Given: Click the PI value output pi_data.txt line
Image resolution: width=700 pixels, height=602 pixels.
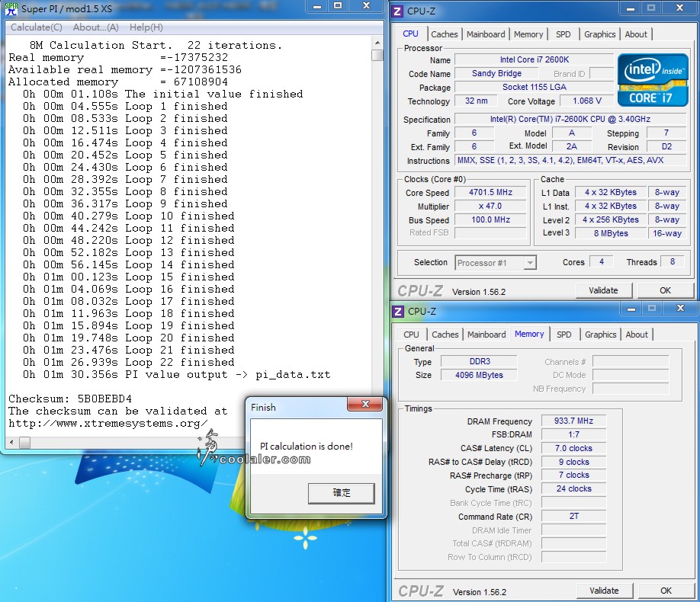Looking at the screenshot, I should point(177,374).
